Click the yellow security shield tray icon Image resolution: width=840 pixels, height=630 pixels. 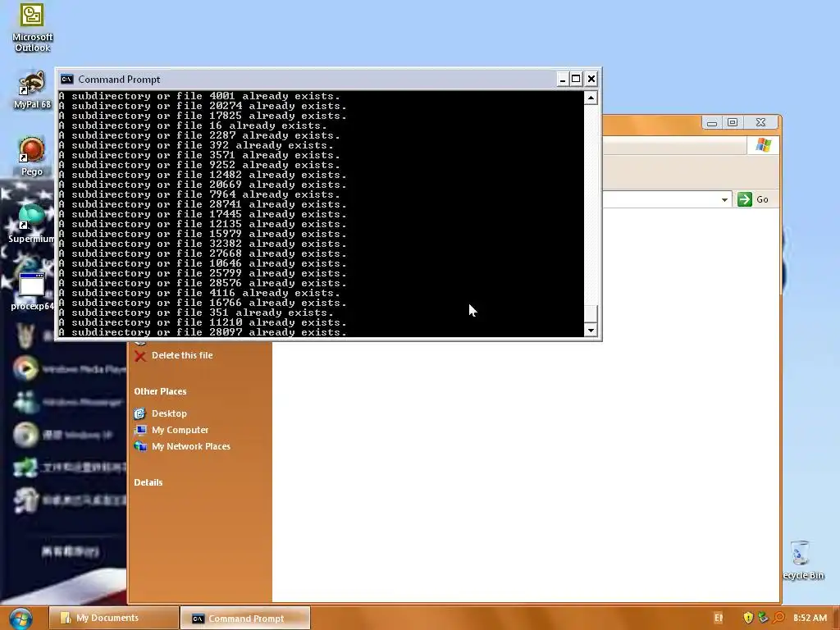[x=748, y=618]
